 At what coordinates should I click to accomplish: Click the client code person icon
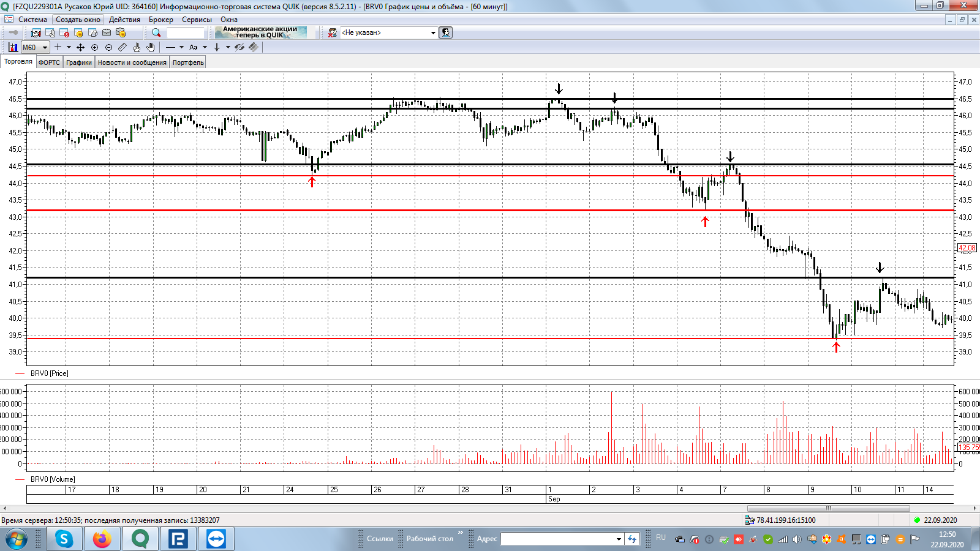pyautogui.click(x=332, y=32)
